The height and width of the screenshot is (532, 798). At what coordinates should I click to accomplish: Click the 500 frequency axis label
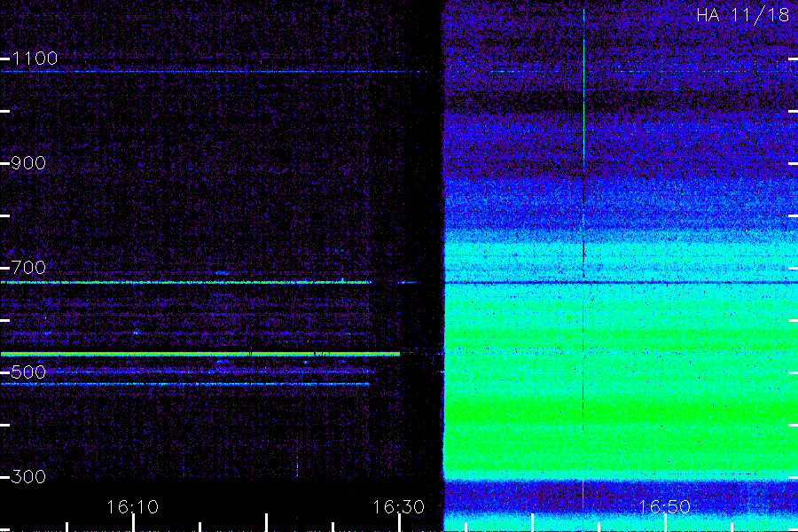[28, 372]
